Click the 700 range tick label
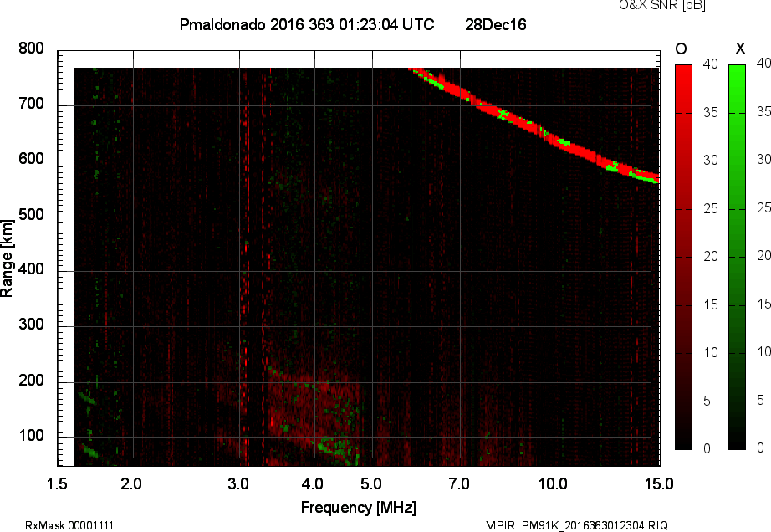This screenshot has height=532, width=771. pos(32,104)
